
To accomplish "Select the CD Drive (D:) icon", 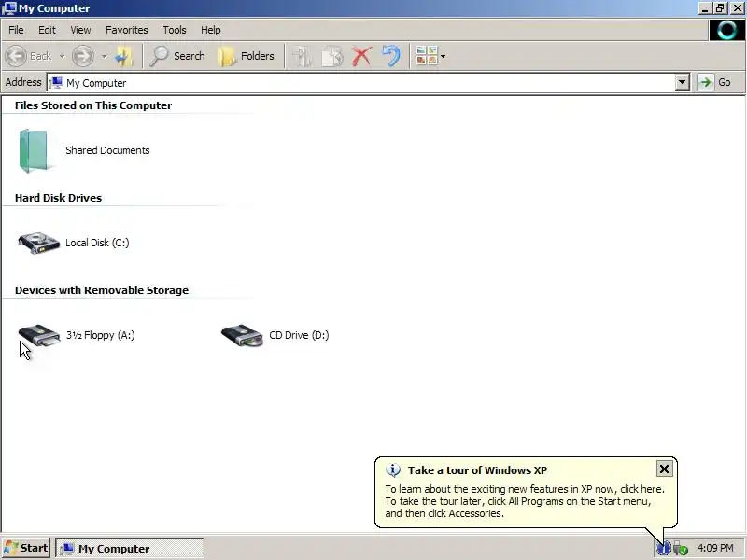I will tap(242, 335).
